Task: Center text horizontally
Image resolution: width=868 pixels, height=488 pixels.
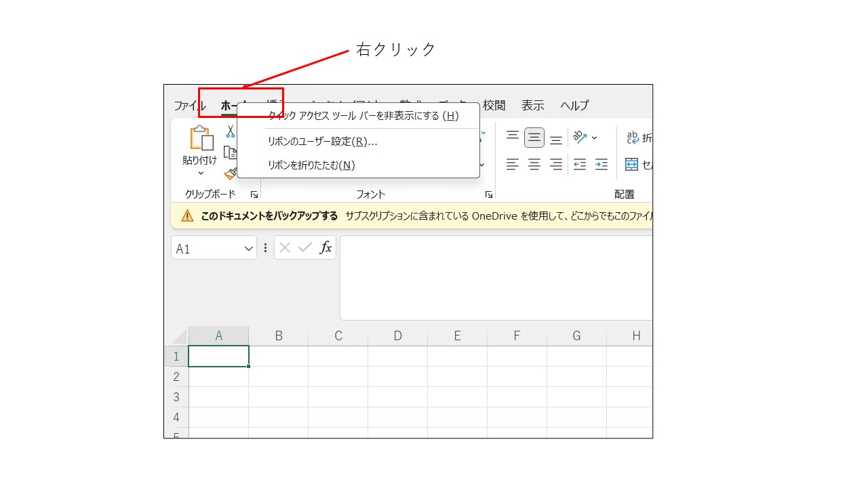Action: pos(534,164)
